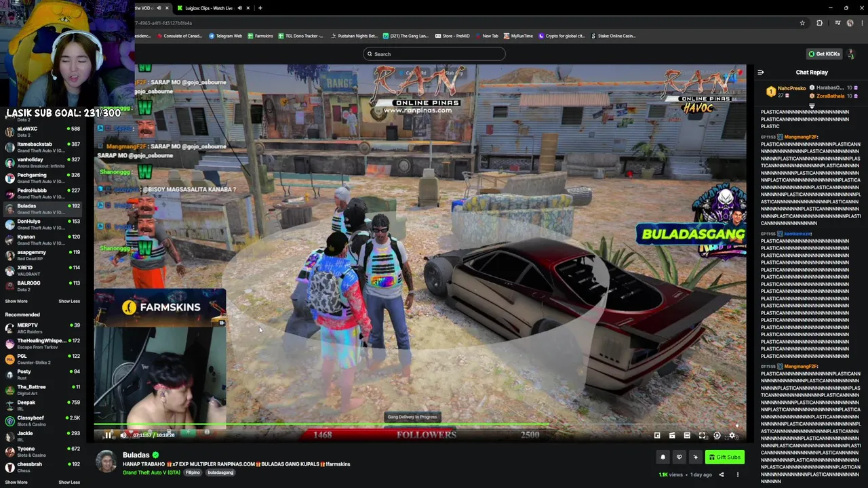868x488 pixels.
Task: Toggle theater mode in the player
Action: (687, 436)
